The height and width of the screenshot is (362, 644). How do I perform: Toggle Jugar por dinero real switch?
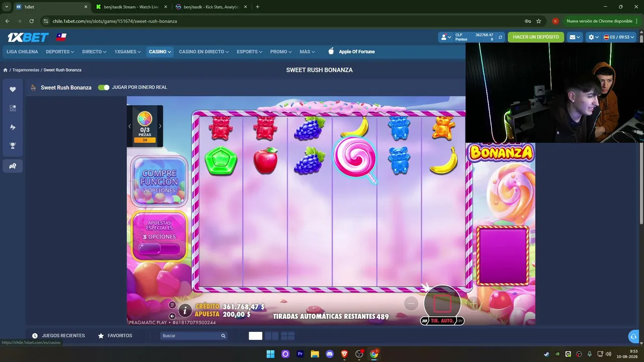click(x=104, y=87)
